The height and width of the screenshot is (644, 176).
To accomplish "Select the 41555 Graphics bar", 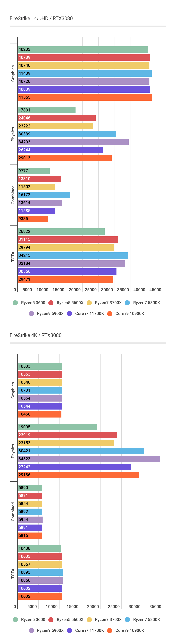I will 85,97.
